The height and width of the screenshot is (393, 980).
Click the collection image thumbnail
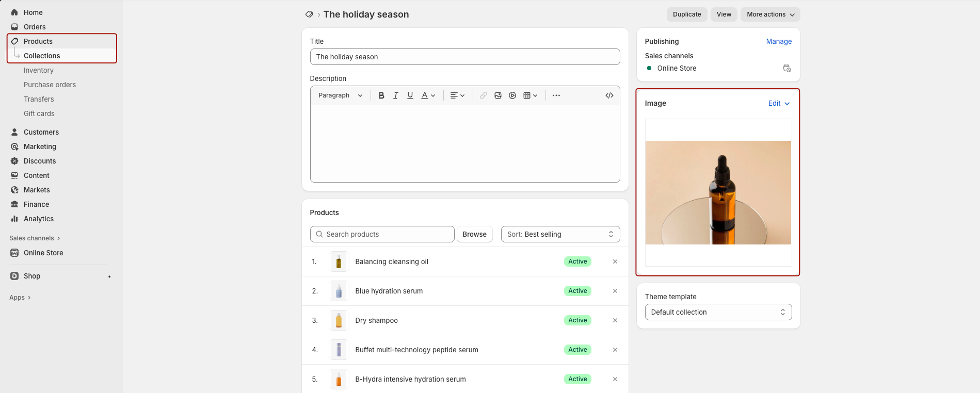718,192
